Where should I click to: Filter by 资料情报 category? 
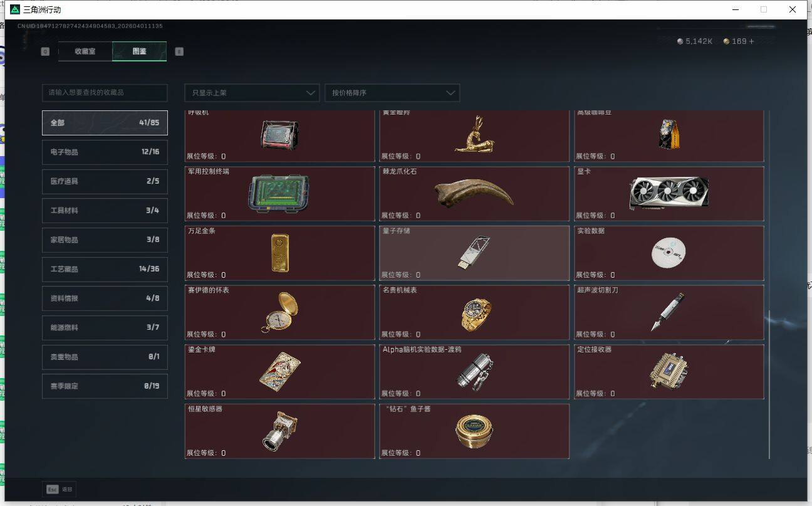pos(105,298)
